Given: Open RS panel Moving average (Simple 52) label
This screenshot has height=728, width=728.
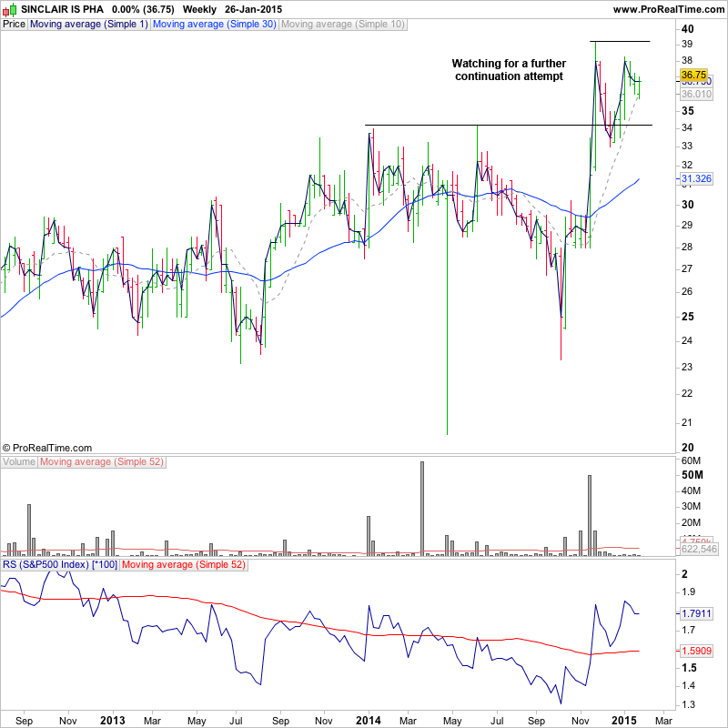Looking at the screenshot, I should [x=184, y=565].
